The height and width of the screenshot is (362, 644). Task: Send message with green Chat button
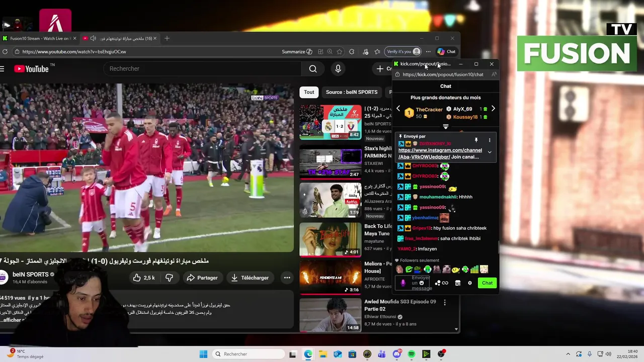pyautogui.click(x=487, y=283)
